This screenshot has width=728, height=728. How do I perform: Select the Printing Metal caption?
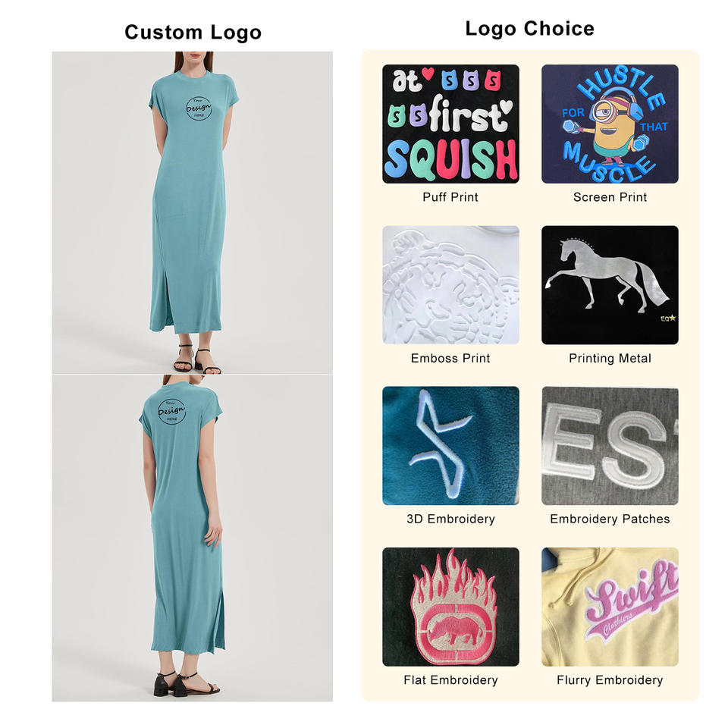(x=610, y=358)
